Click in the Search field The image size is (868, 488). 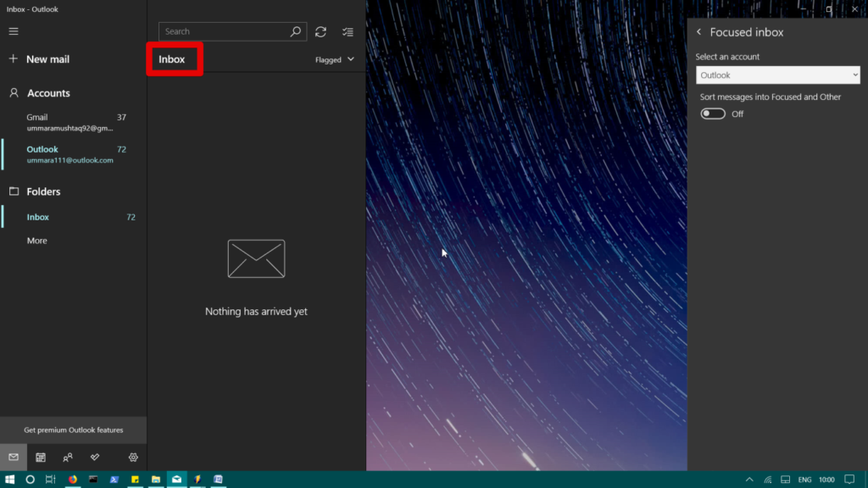224,31
